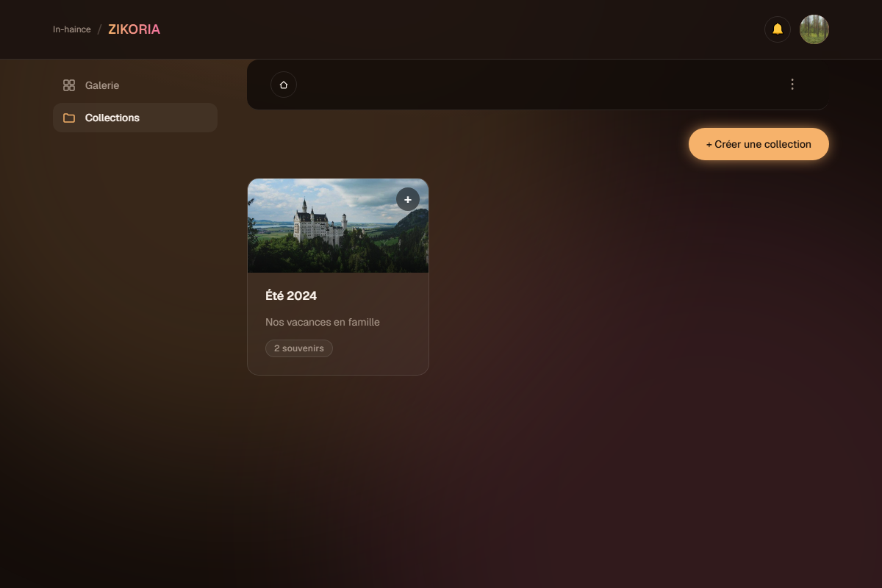The width and height of the screenshot is (882, 588).
Task: Click the plus icon on Été 2024 card
Action: click(408, 199)
